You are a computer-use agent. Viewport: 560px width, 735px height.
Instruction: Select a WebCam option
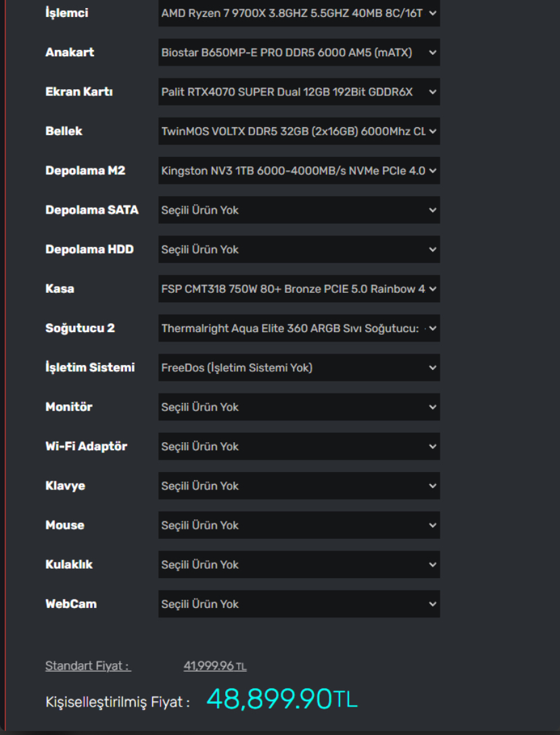[299, 604]
